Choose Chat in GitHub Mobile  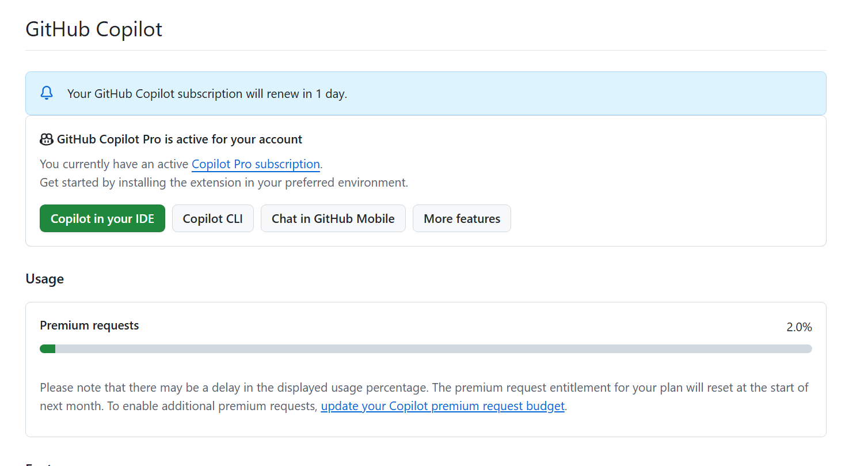click(333, 218)
